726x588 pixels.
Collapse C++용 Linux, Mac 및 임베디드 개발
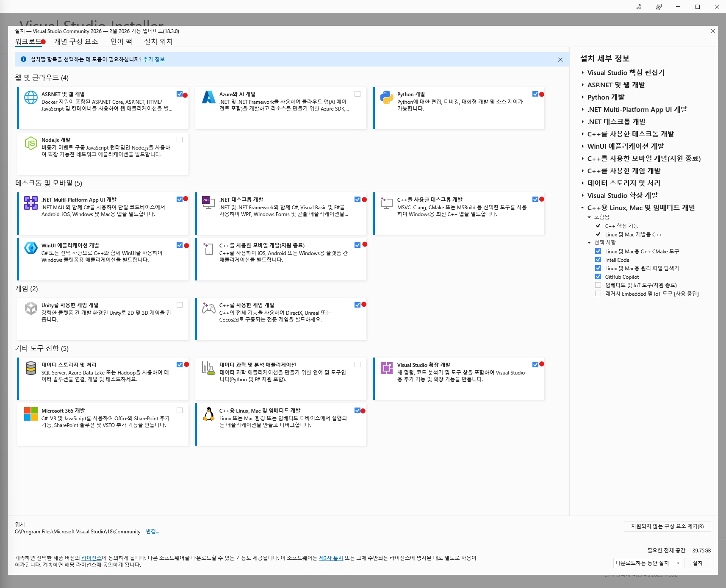583,208
